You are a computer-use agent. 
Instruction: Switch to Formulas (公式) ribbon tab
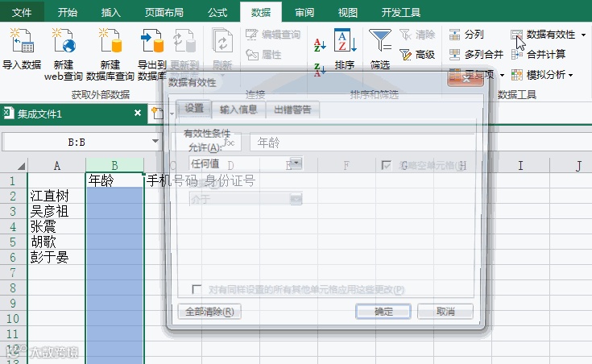pos(217,12)
